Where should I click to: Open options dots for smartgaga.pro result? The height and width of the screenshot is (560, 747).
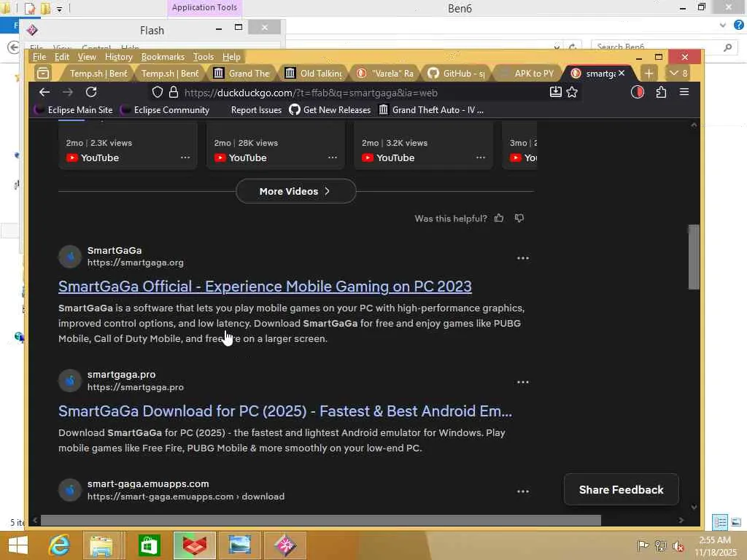[522, 382]
